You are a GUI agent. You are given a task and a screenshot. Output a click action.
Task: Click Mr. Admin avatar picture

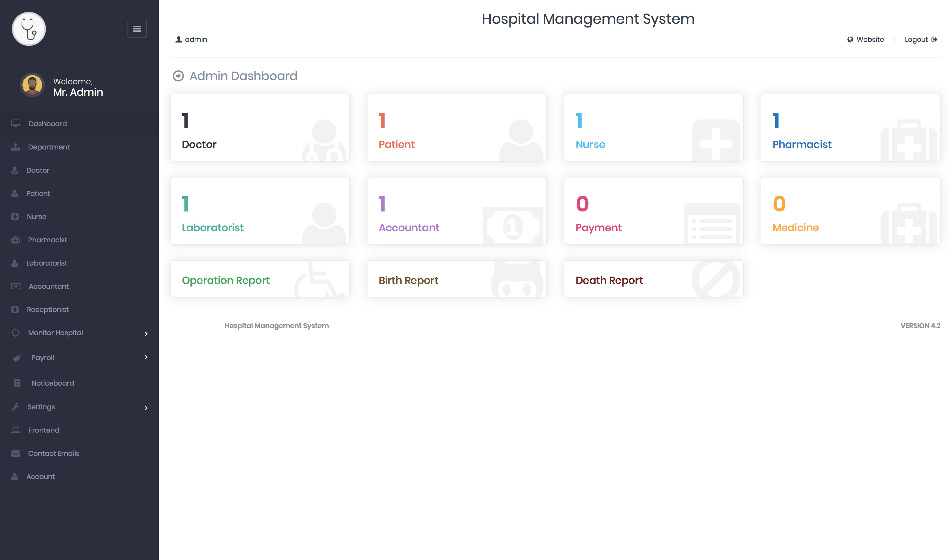tap(32, 85)
